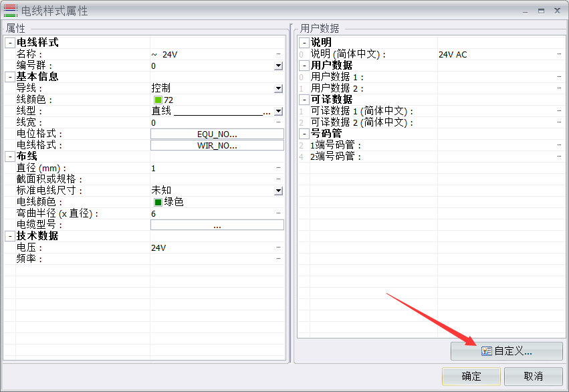Click the green 线颜色 swatch 72
Image resolution: width=569 pixels, height=392 pixels.
158,100
